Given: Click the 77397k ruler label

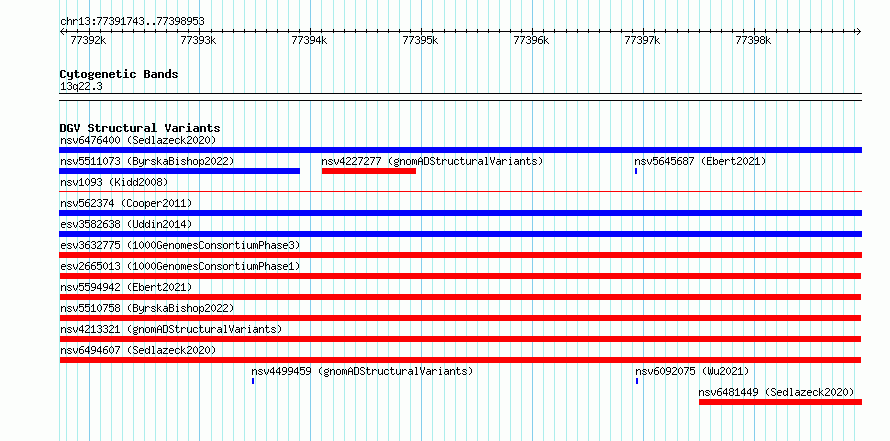Looking at the screenshot, I should click(642, 40).
